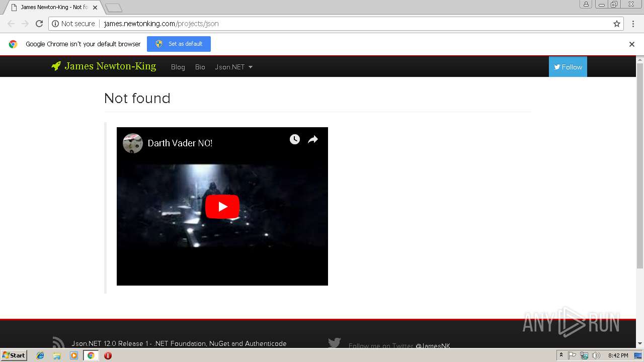644x362 pixels.
Task: Click the Show desktop button
Action: click(x=639, y=355)
